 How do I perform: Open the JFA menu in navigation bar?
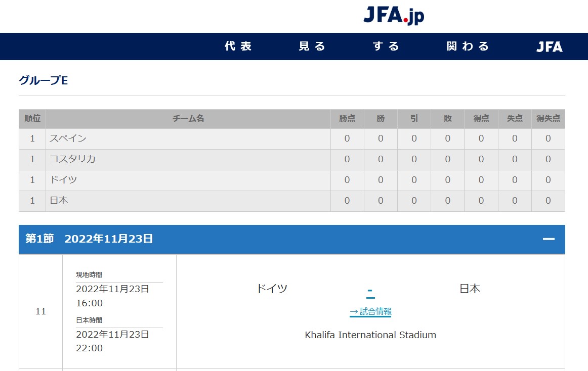(x=550, y=47)
